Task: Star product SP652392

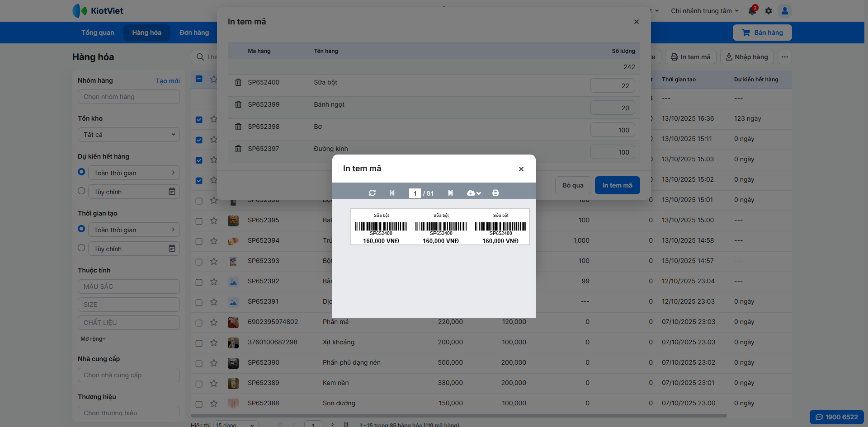Action: pyautogui.click(x=214, y=282)
